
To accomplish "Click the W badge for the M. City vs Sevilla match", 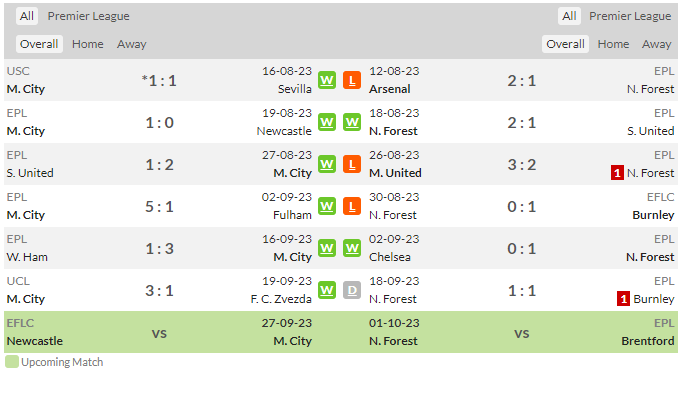I will [327, 80].
